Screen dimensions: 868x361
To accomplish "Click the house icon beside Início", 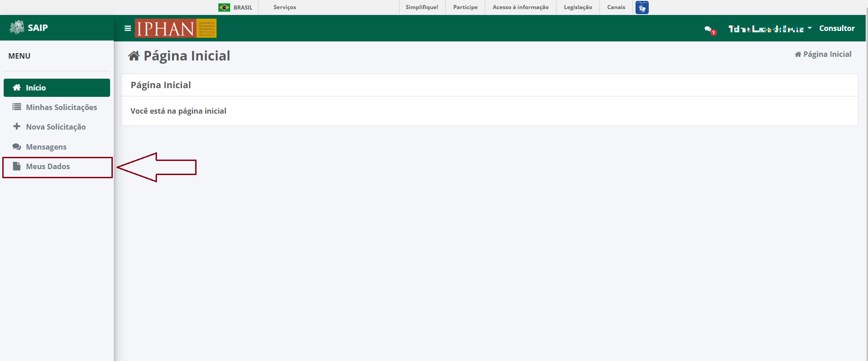I will (x=17, y=87).
